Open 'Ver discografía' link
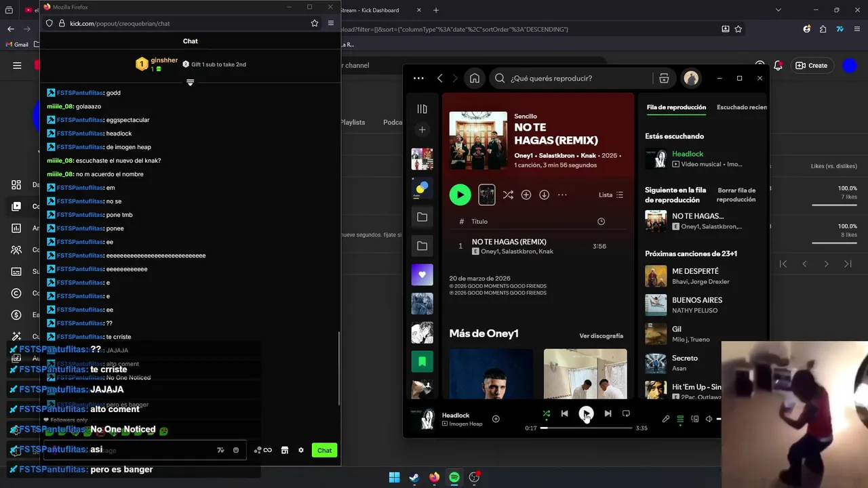 [x=601, y=335]
